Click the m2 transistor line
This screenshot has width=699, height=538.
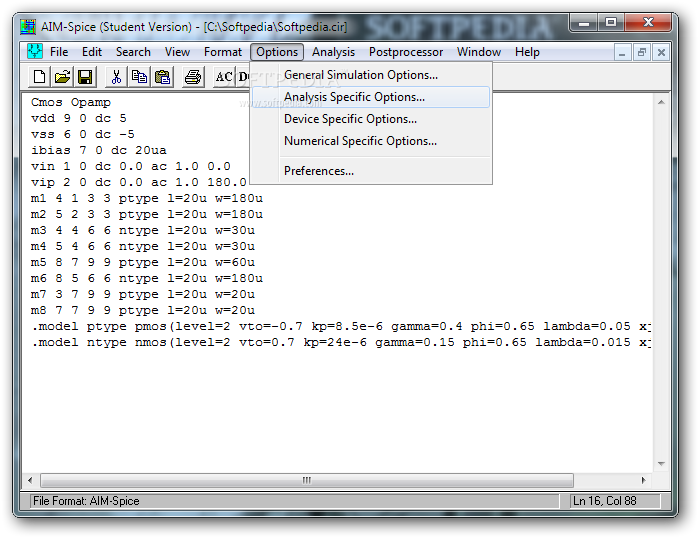tap(147, 214)
